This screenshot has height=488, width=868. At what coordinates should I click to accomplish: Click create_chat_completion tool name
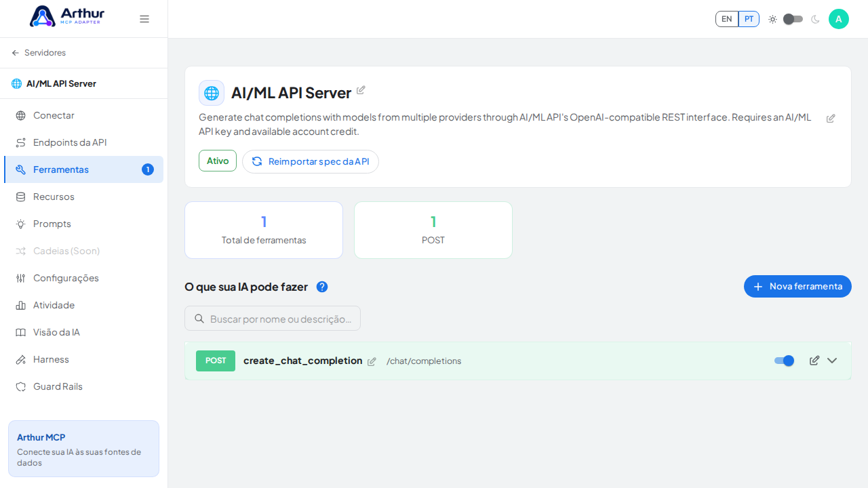click(303, 361)
